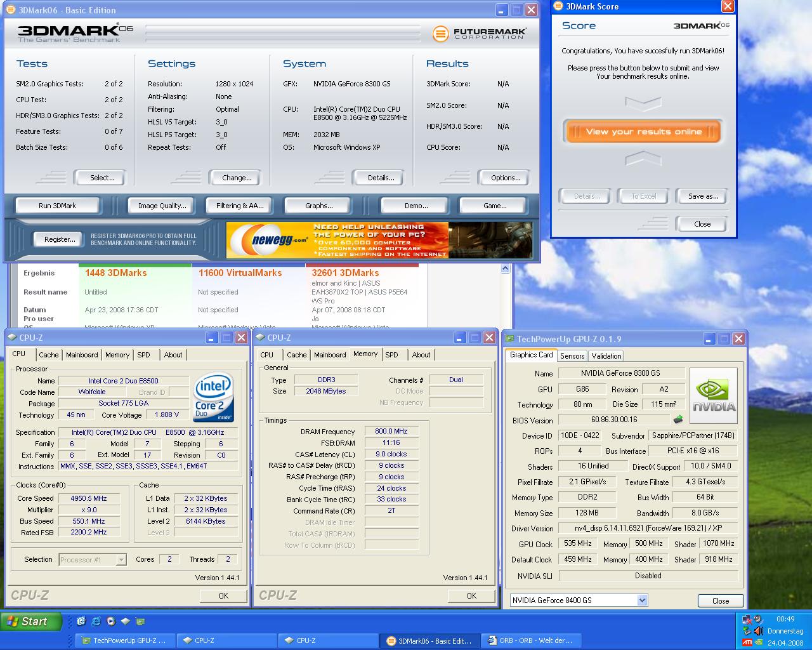Image resolution: width=812 pixels, height=650 pixels.
Task: Open Graphs... in 3DMark06
Action: click(318, 206)
